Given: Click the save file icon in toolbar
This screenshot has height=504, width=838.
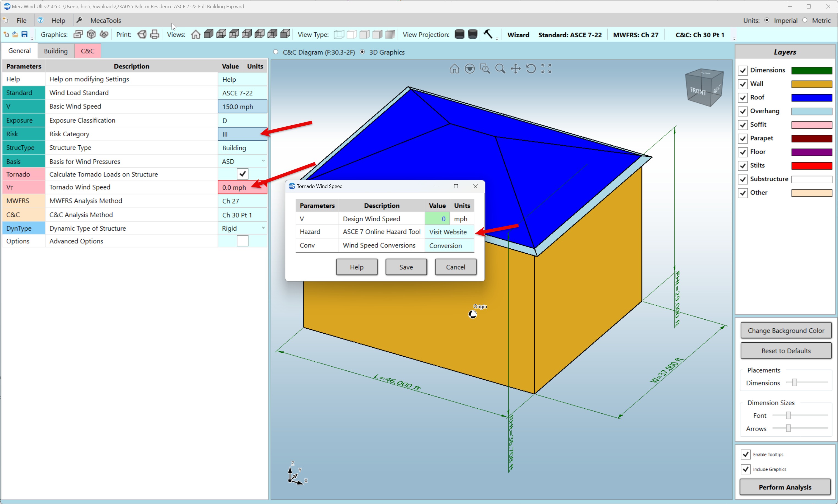Looking at the screenshot, I should pos(24,34).
